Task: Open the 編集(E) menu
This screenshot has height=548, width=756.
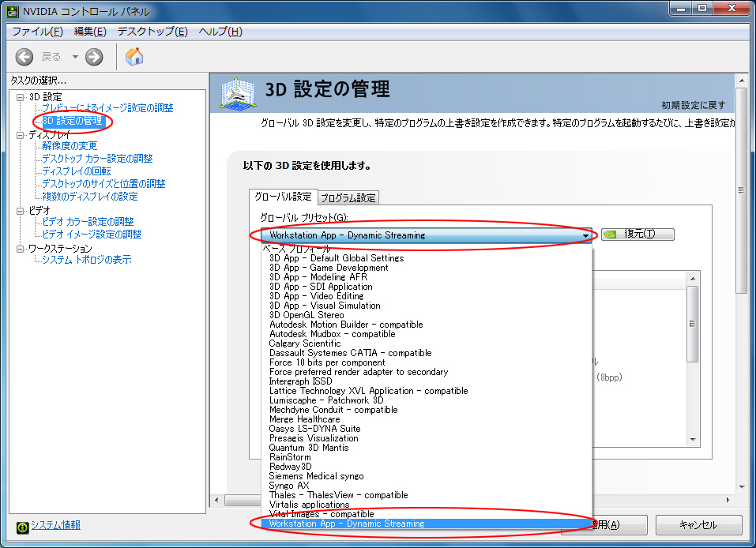Action: (x=90, y=32)
